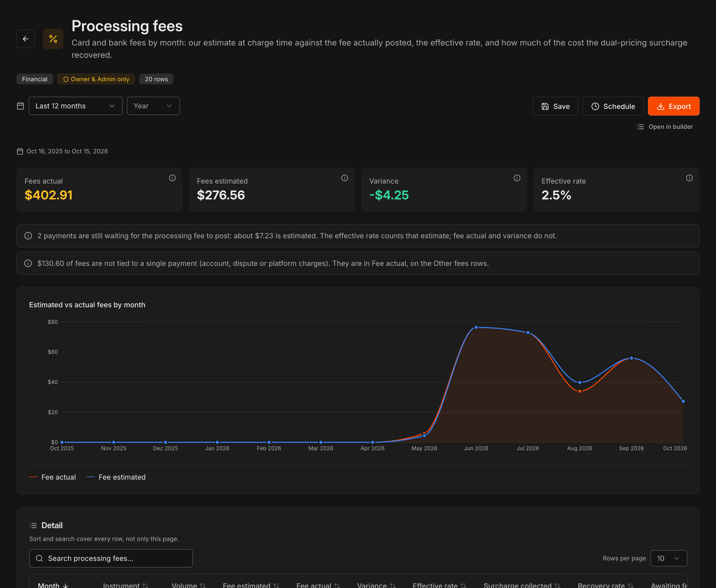
Task: Open Fees actual info tooltip icon
Action: [x=172, y=178]
